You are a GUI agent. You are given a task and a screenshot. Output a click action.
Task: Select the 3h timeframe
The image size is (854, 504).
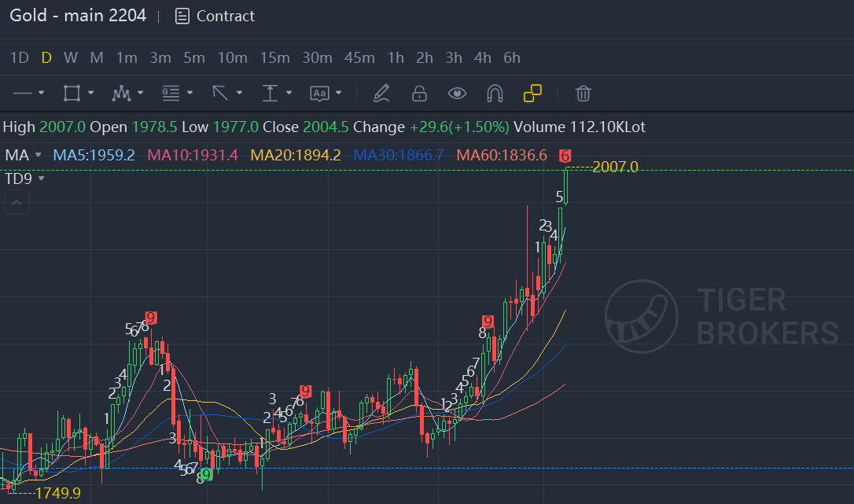(x=454, y=57)
